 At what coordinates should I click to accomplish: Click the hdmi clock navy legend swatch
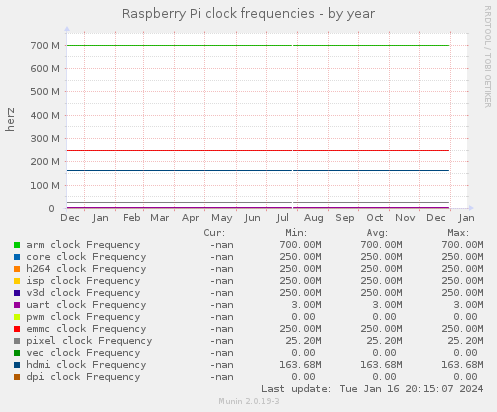17,365
